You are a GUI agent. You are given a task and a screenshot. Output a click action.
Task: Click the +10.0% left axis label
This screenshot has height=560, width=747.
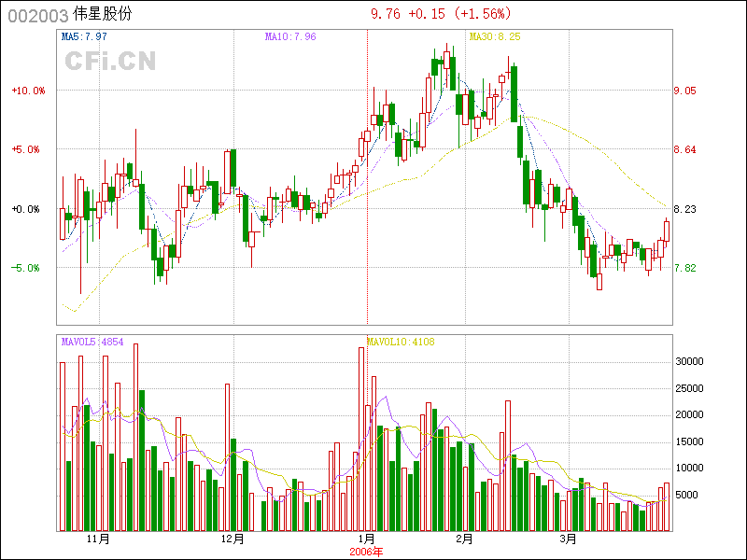tap(28, 91)
